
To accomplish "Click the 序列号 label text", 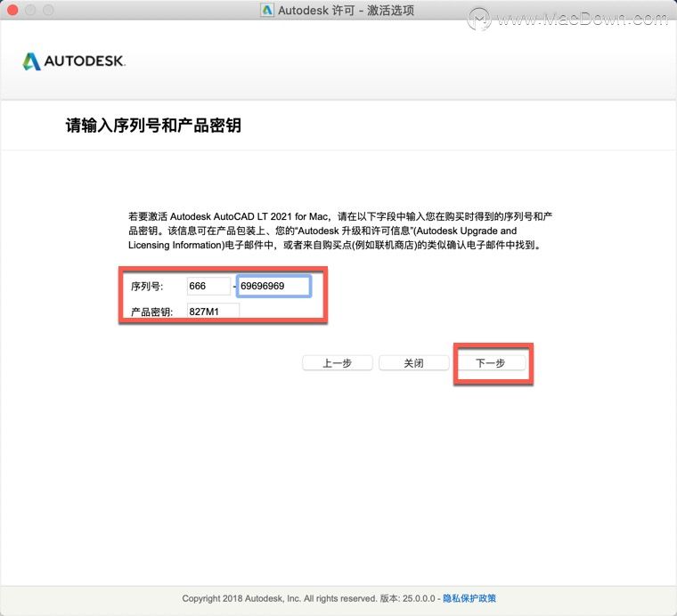I will tap(147, 286).
